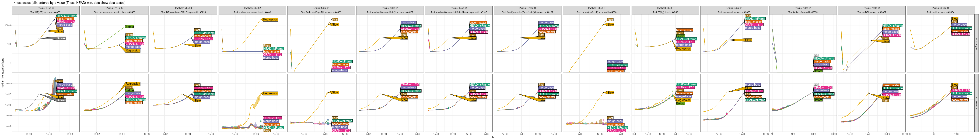Select the setDT improved in #5427 header
Viewport: 980px width, 140px height.
pos(871,12)
